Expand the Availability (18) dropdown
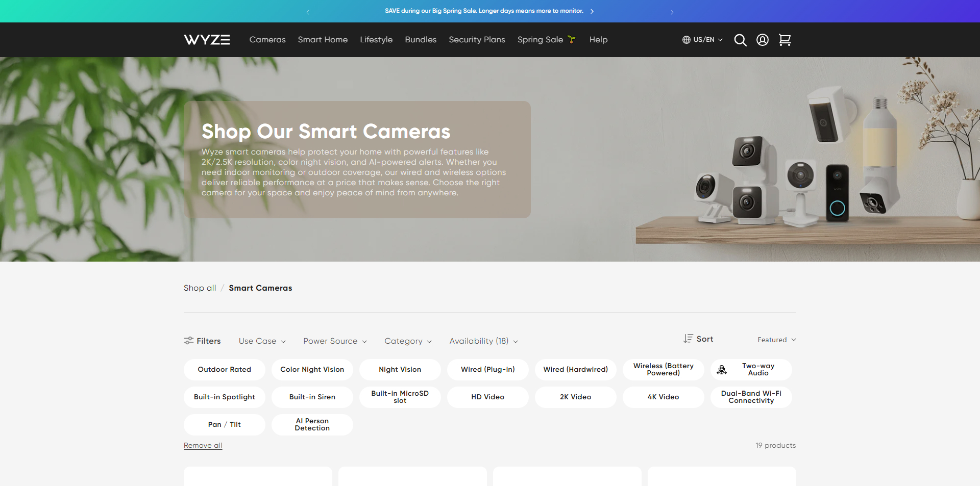The height and width of the screenshot is (486, 980). point(484,341)
